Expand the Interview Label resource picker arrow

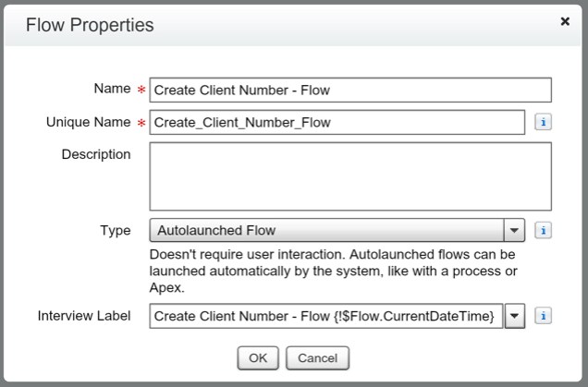516,316
